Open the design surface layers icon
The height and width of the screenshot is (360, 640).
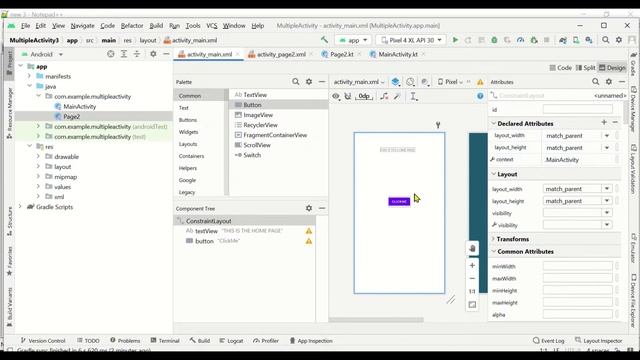tap(396, 82)
